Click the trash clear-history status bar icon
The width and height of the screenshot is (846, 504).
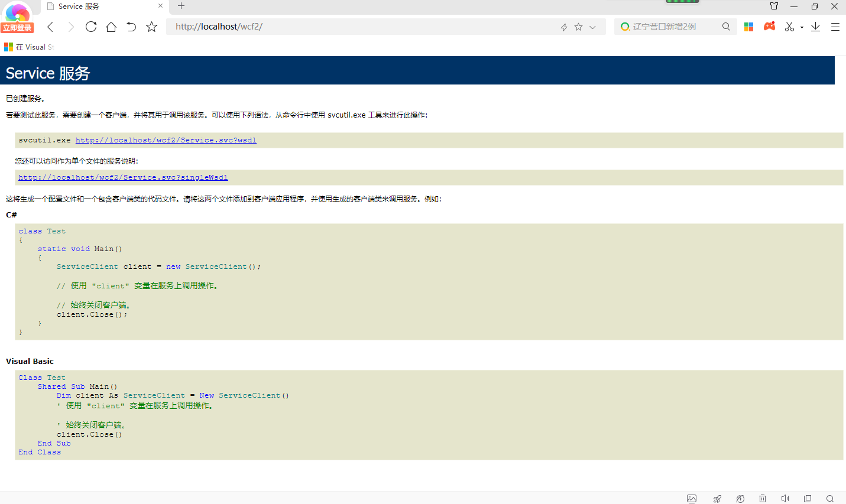[763, 498]
